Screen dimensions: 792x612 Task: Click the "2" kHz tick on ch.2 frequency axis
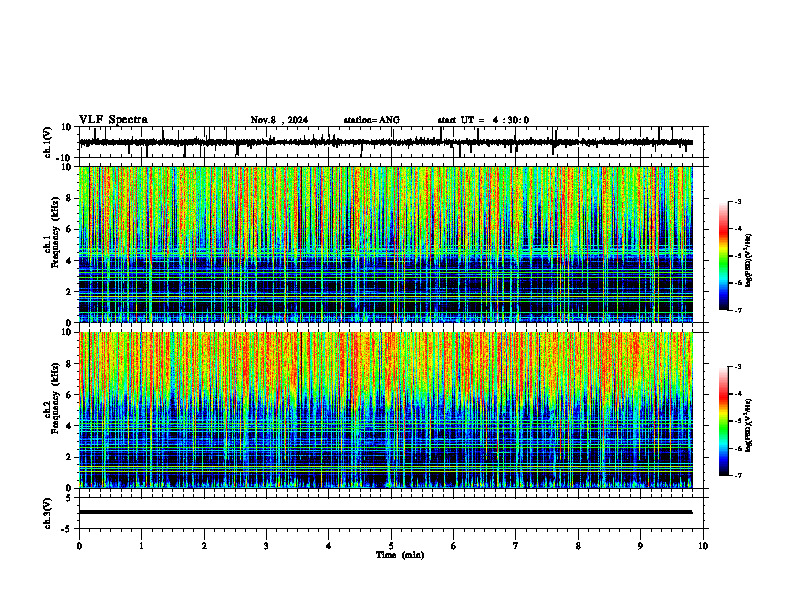[x=70, y=457]
